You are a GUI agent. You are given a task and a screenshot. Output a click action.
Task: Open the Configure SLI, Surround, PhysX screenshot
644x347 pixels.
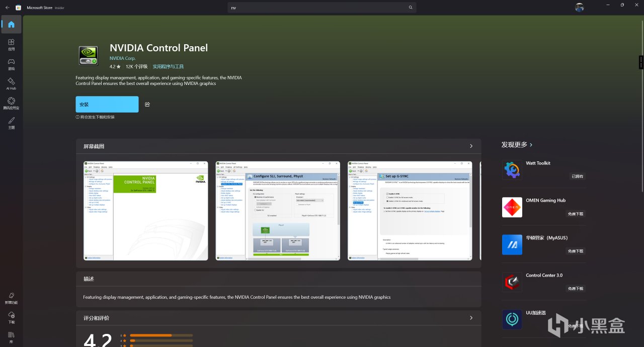click(x=278, y=211)
